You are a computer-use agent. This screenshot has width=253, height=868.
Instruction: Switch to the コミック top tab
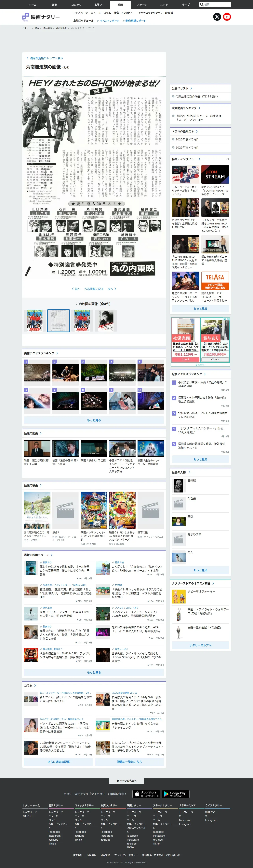76,5
